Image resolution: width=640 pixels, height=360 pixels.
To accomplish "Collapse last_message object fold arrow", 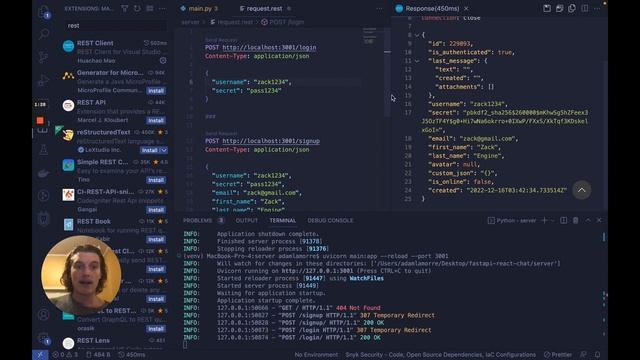I will tap(417, 61).
